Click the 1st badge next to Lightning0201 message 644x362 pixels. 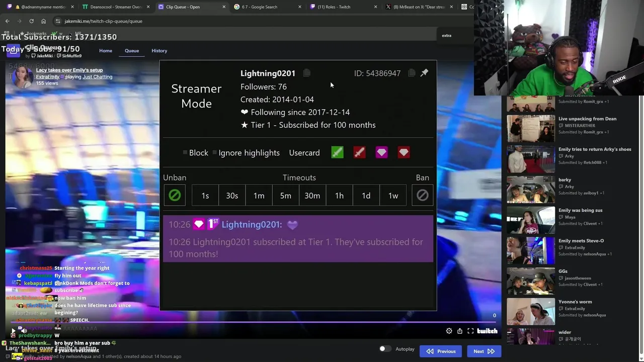(x=213, y=224)
